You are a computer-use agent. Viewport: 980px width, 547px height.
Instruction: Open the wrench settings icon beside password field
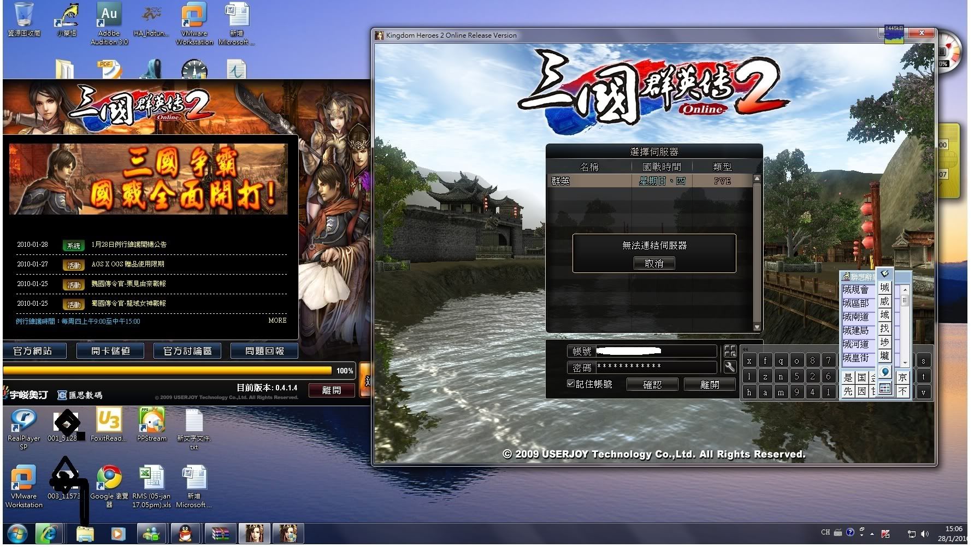[x=730, y=367]
